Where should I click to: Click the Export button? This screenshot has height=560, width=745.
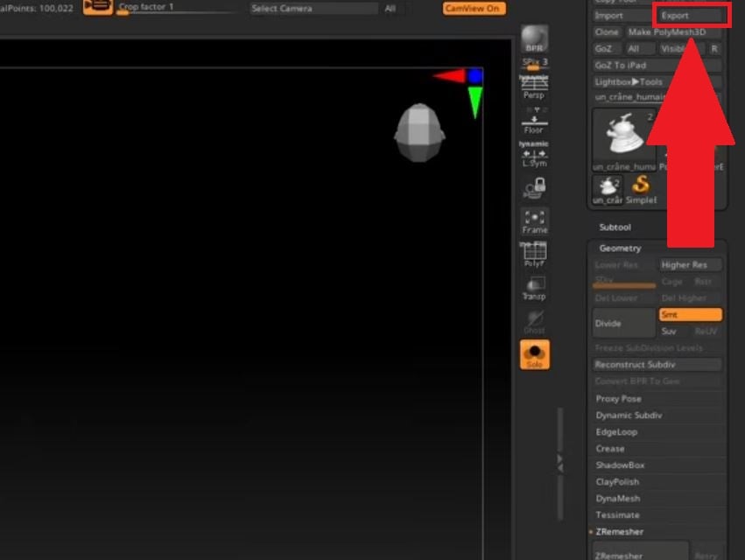691,16
